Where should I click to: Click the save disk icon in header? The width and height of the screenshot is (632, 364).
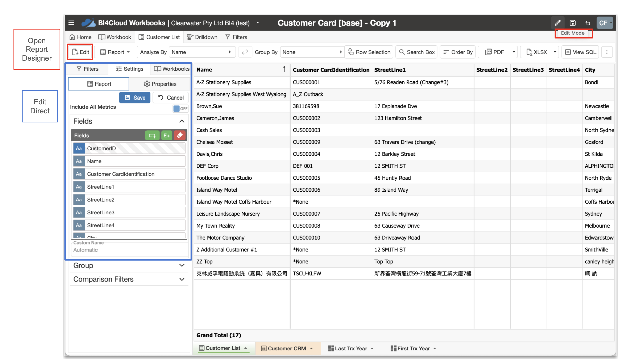tap(573, 23)
